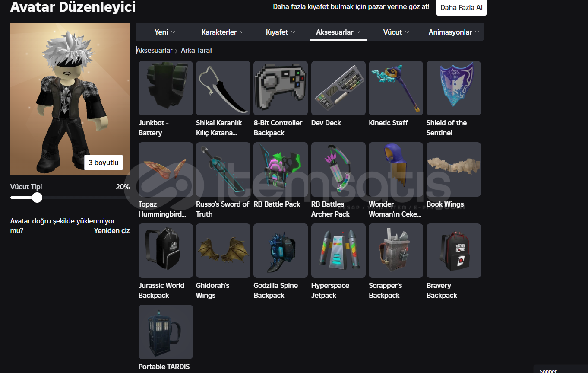Adjust the Vücut Tipi slider handle

click(37, 198)
